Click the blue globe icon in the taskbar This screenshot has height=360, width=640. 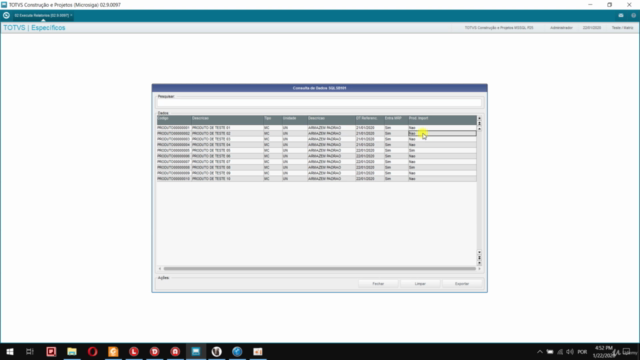point(237,351)
